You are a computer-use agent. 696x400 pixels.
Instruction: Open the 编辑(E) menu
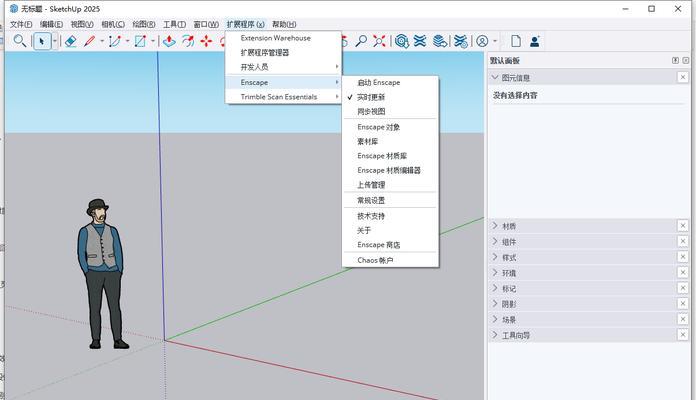tap(51, 24)
